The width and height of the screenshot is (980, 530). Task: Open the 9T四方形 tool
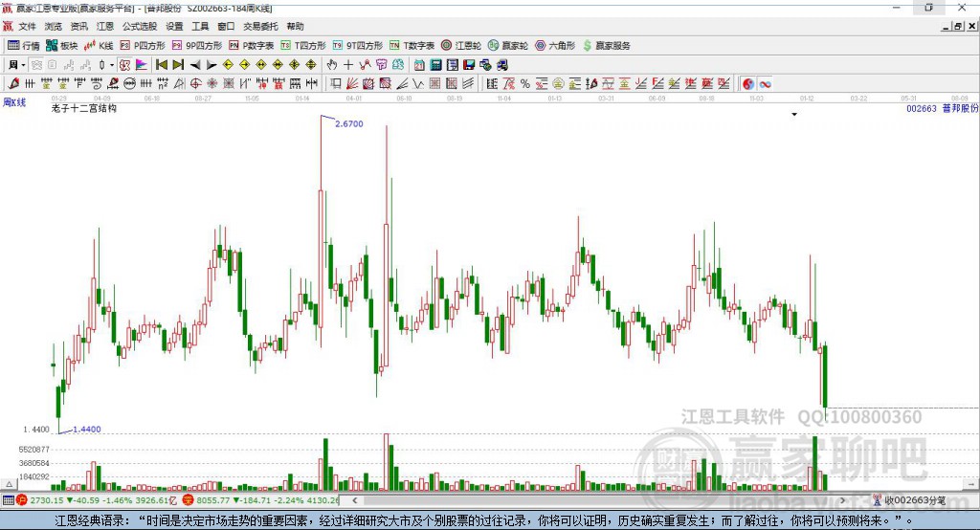click(358, 46)
